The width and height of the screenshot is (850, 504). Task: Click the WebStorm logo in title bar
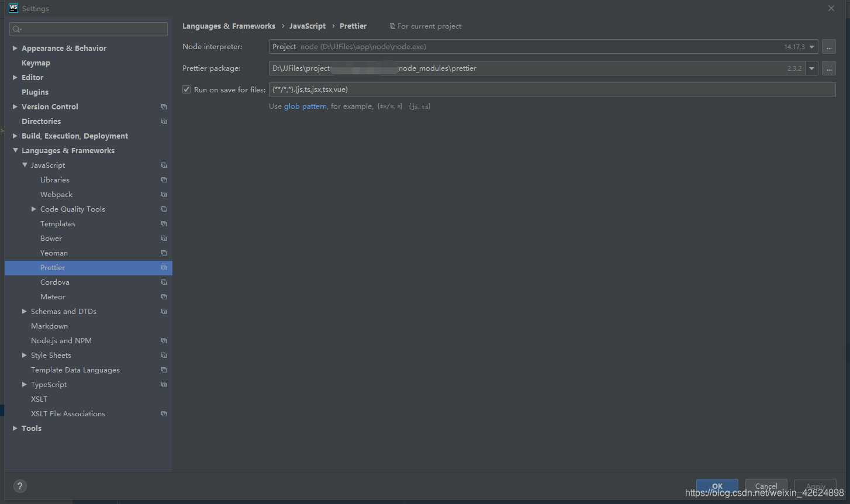(13, 8)
